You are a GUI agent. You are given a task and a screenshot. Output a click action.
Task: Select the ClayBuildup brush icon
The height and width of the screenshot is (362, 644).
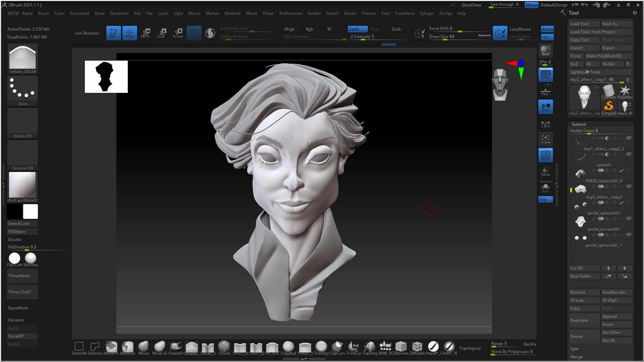pos(288,348)
